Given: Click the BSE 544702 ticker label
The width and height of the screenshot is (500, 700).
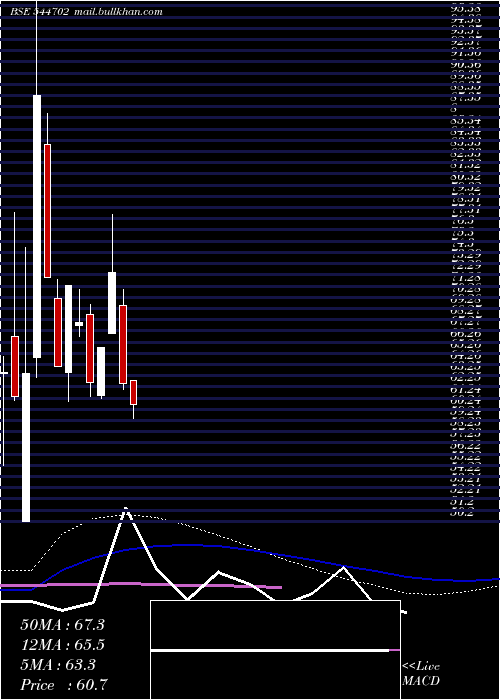Looking at the screenshot, I should [39, 12].
